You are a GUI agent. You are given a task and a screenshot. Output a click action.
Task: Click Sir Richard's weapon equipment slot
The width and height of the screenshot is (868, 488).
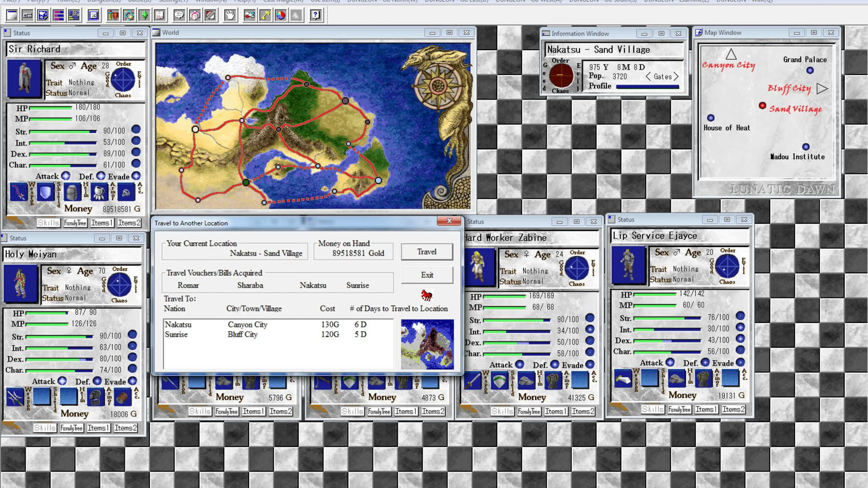[x=19, y=192]
